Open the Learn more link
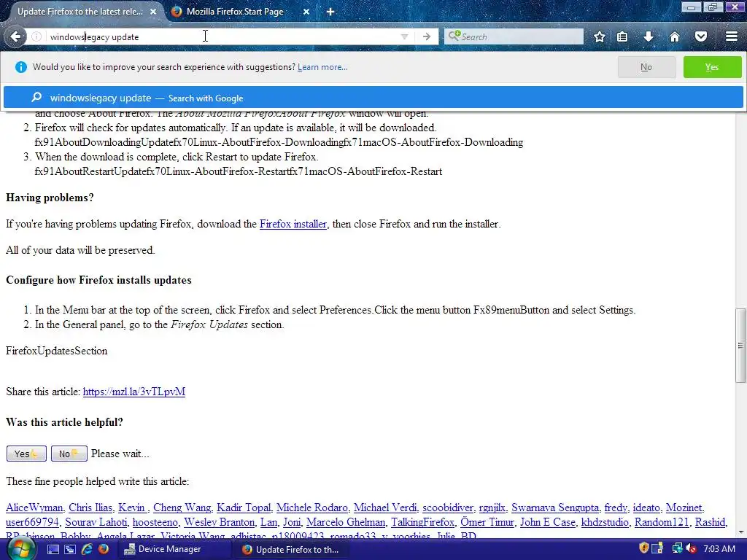Screen dimensions: 747x560 322,67
